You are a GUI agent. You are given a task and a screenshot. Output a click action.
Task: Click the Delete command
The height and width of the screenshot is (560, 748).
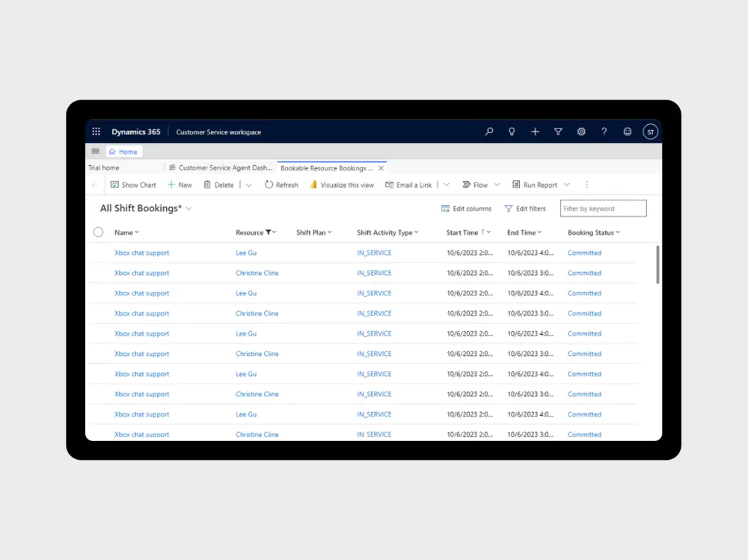(x=218, y=185)
